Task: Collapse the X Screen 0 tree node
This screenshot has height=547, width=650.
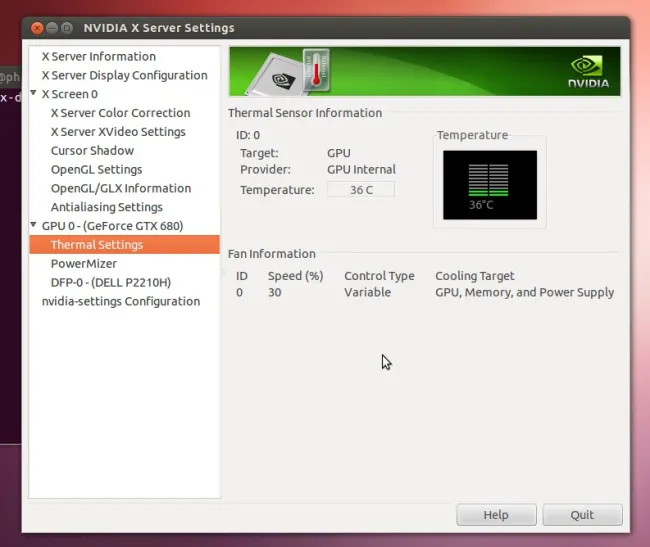Action: 34,93
